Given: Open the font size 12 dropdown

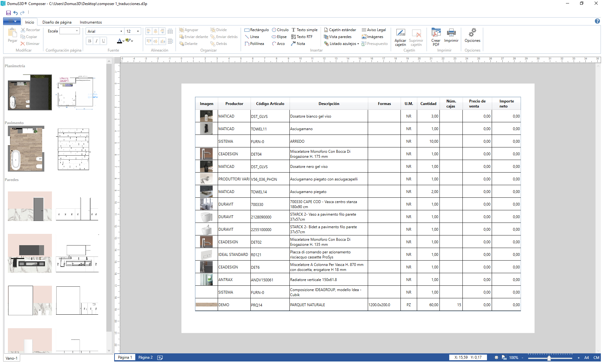Looking at the screenshot, I should coord(138,31).
